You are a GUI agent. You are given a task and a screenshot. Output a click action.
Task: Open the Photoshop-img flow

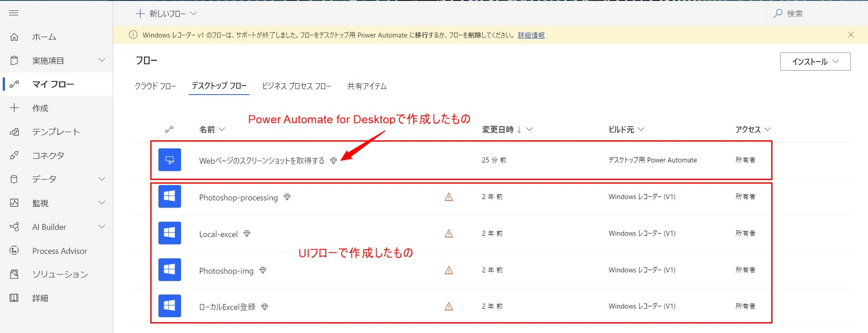click(226, 271)
